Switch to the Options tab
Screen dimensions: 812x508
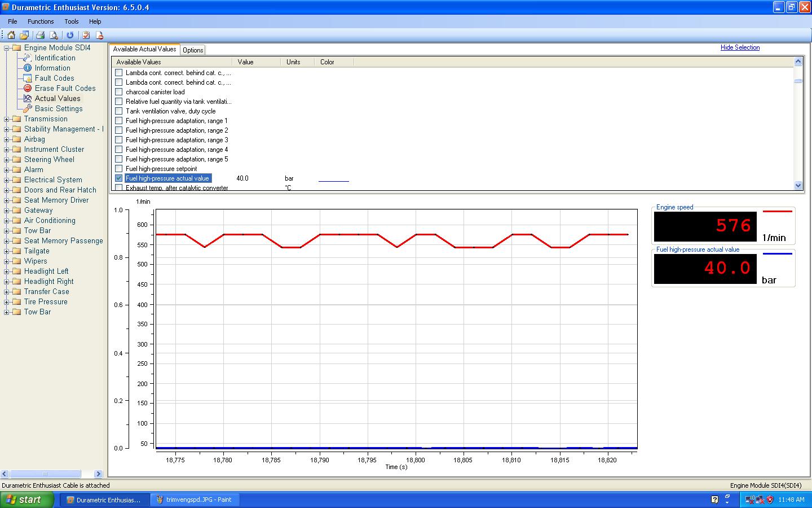tap(193, 50)
